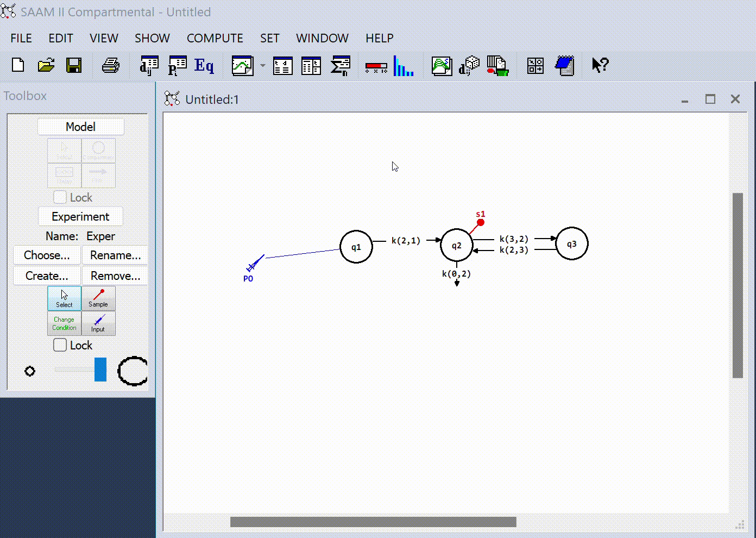Activate the context help arrow-question icon

pyautogui.click(x=600, y=66)
